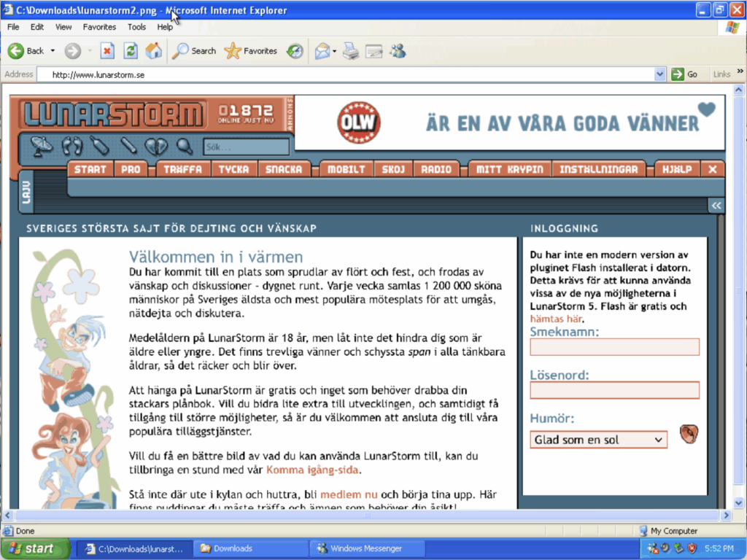Open the Edit menu

[x=37, y=27]
